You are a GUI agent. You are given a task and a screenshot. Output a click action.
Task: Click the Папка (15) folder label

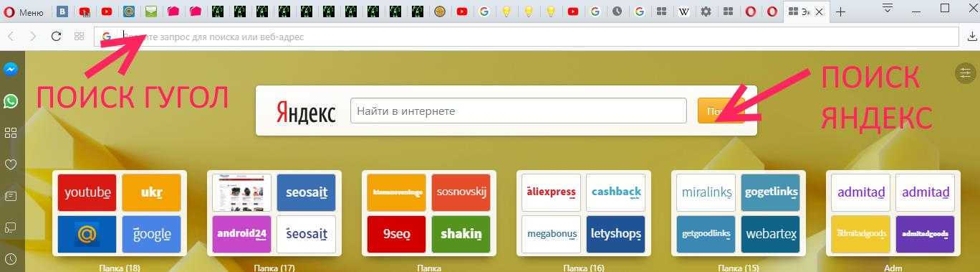739,268
